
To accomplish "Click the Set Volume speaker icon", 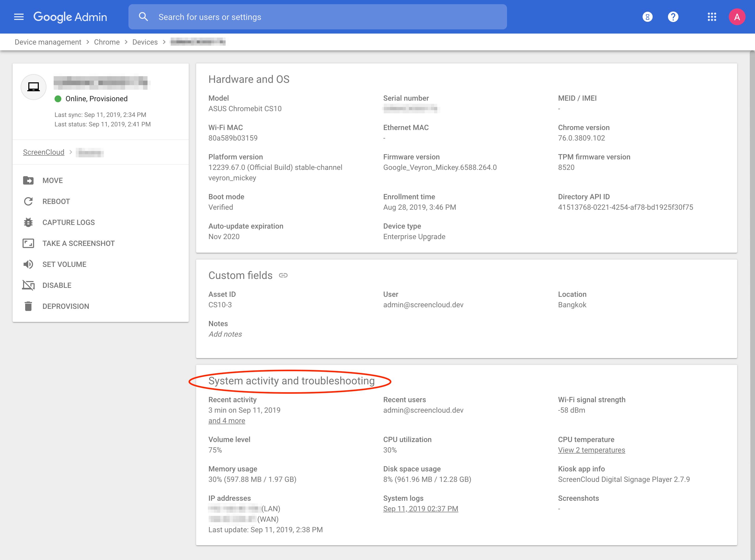I will click(x=29, y=264).
